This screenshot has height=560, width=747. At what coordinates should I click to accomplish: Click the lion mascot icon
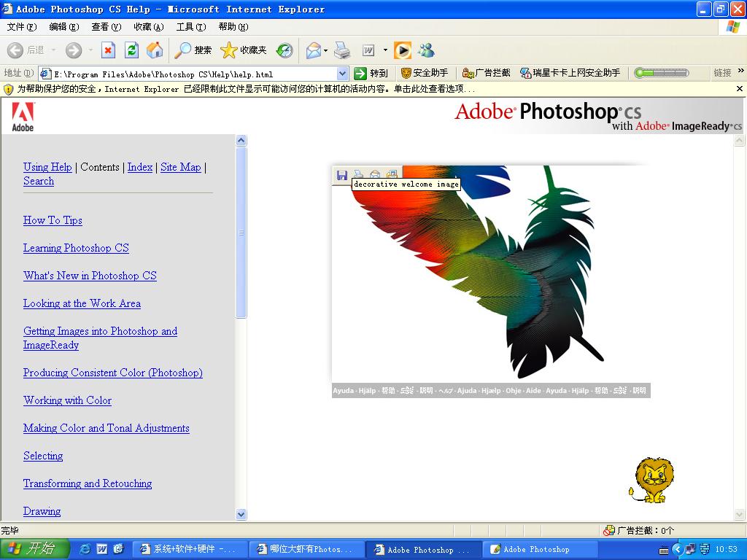(x=652, y=480)
